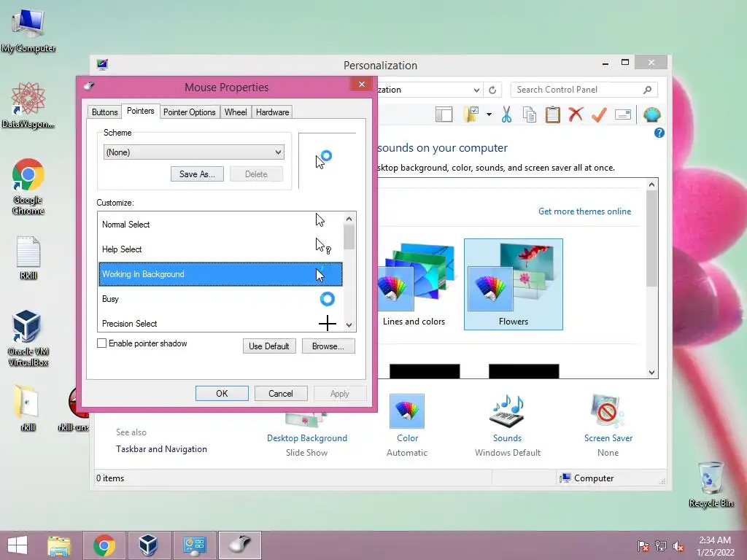Click Get more themes online link
Image resolution: width=747 pixels, height=560 pixels.
(x=584, y=211)
